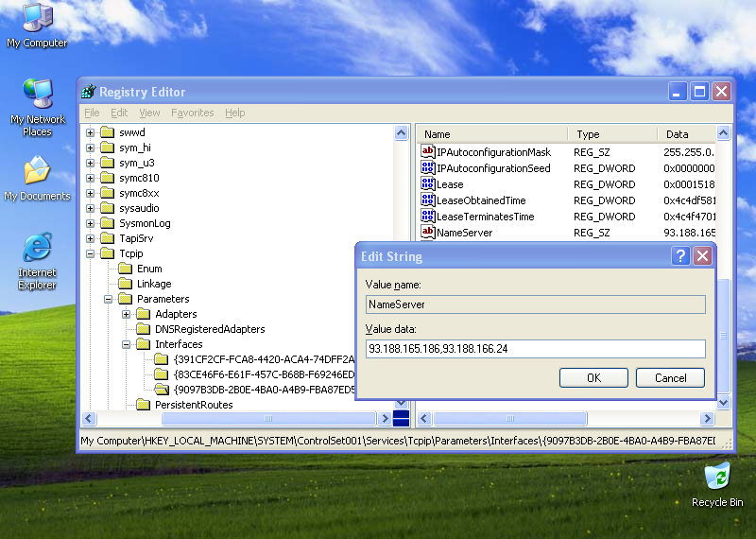756x539 pixels.
Task: Expand the TapiSrv tree node
Action: pyautogui.click(x=90, y=238)
